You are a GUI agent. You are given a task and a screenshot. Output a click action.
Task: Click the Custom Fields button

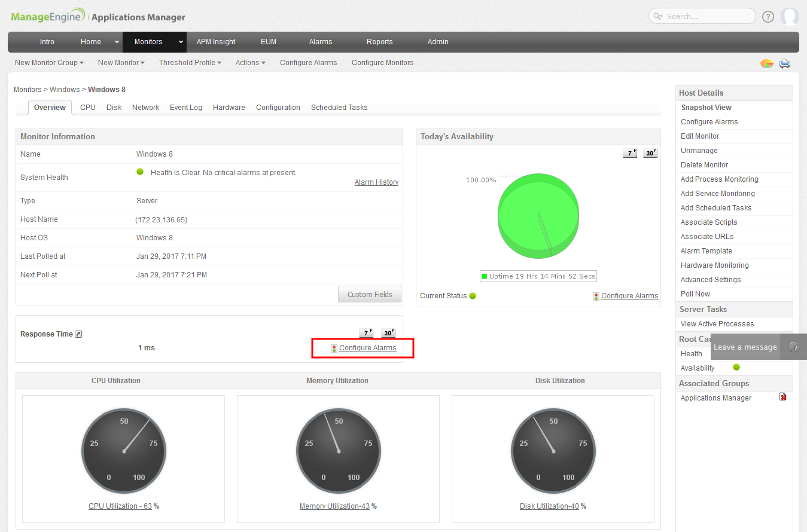[370, 295]
